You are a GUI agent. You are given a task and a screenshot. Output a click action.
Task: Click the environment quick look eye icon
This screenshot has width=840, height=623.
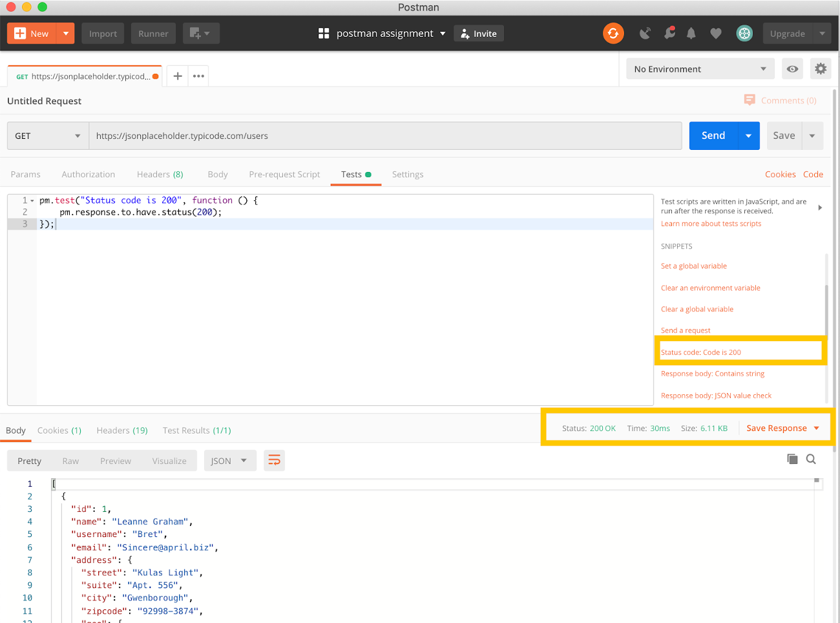[x=792, y=69]
